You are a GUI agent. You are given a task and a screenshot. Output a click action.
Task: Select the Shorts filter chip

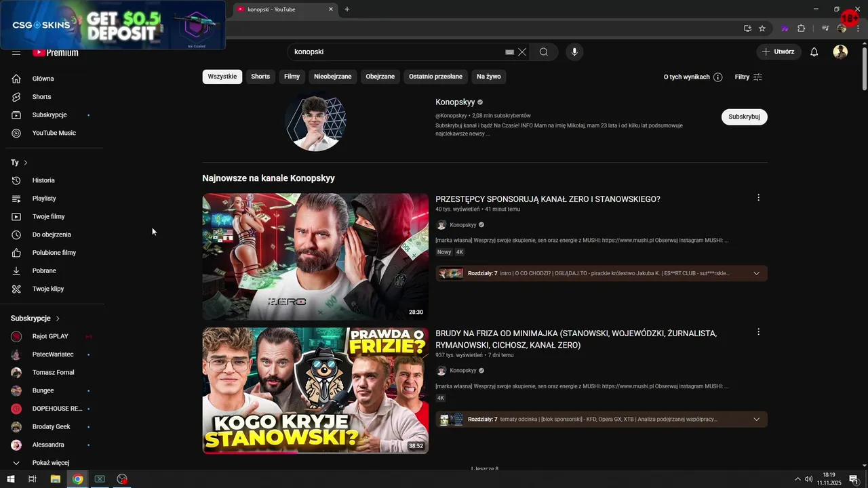pyautogui.click(x=260, y=77)
